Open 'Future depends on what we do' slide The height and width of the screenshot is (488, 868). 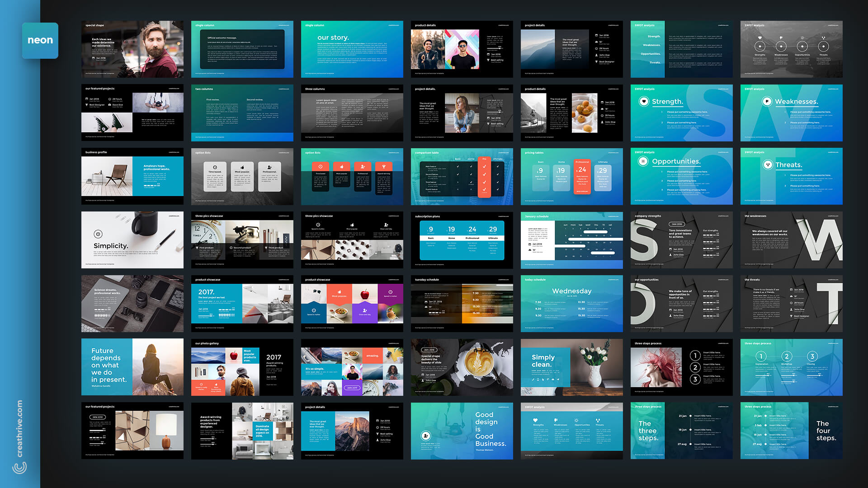[x=132, y=367]
